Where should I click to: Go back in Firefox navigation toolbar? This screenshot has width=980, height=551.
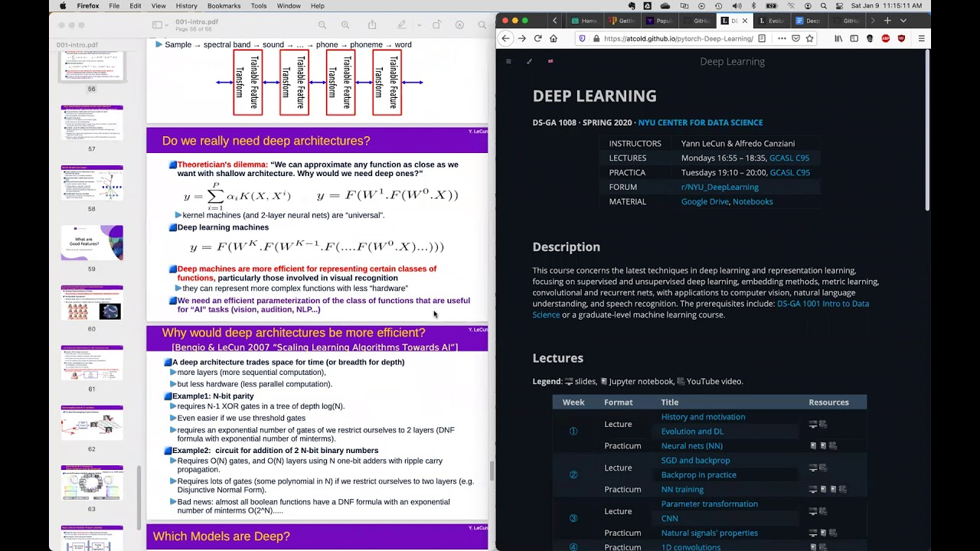pos(505,38)
